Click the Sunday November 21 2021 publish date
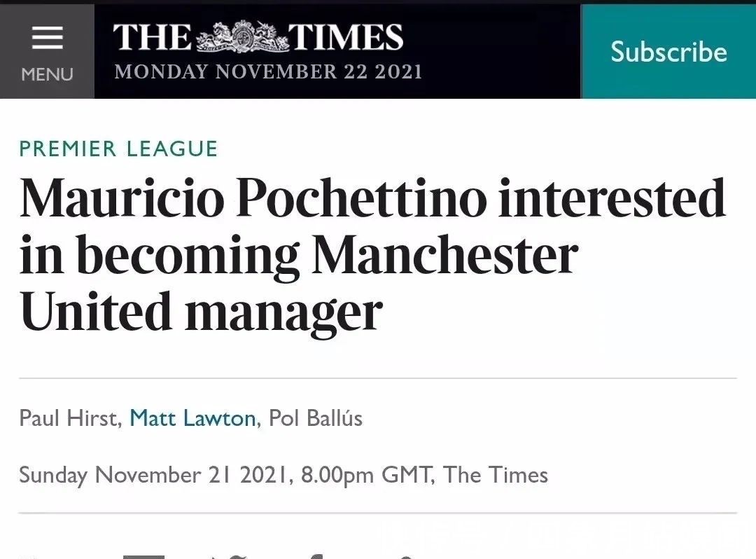This screenshot has height=559, width=756. tap(153, 475)
